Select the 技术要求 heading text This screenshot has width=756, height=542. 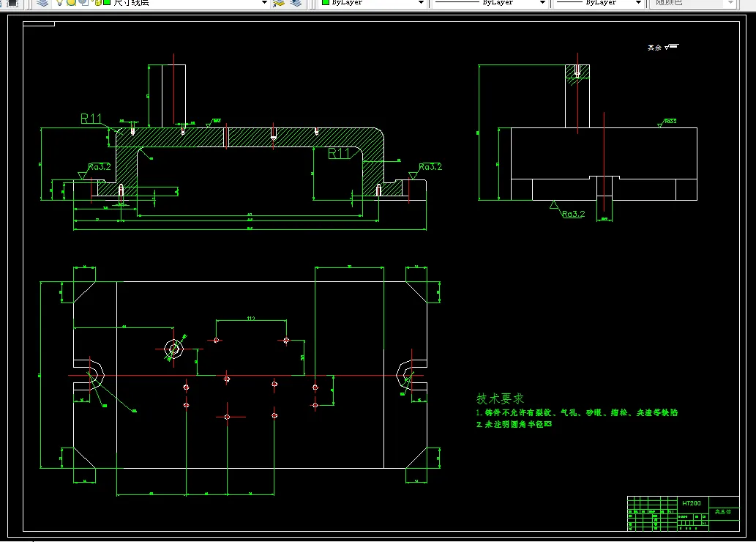(x=500, y=398)
